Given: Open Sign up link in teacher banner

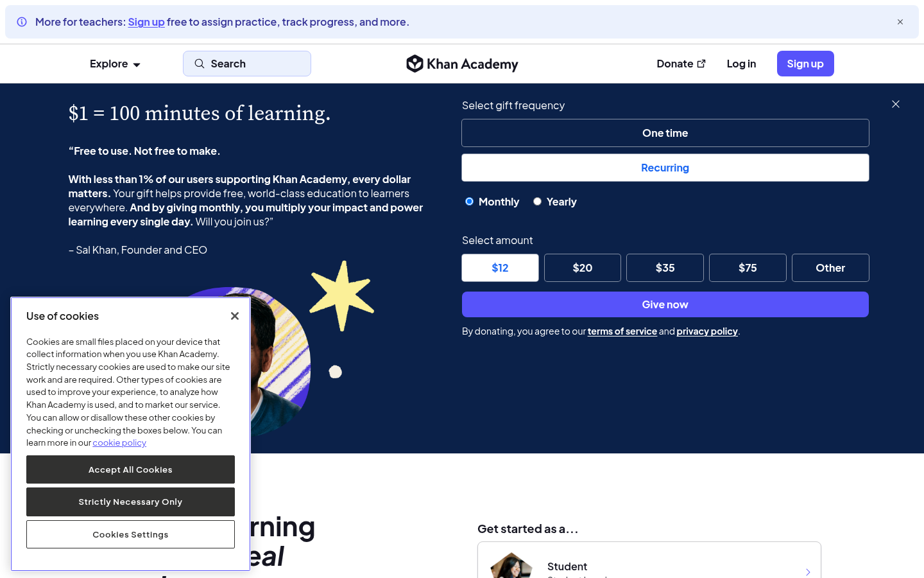Looking at the screenshot, I should 146,22.
